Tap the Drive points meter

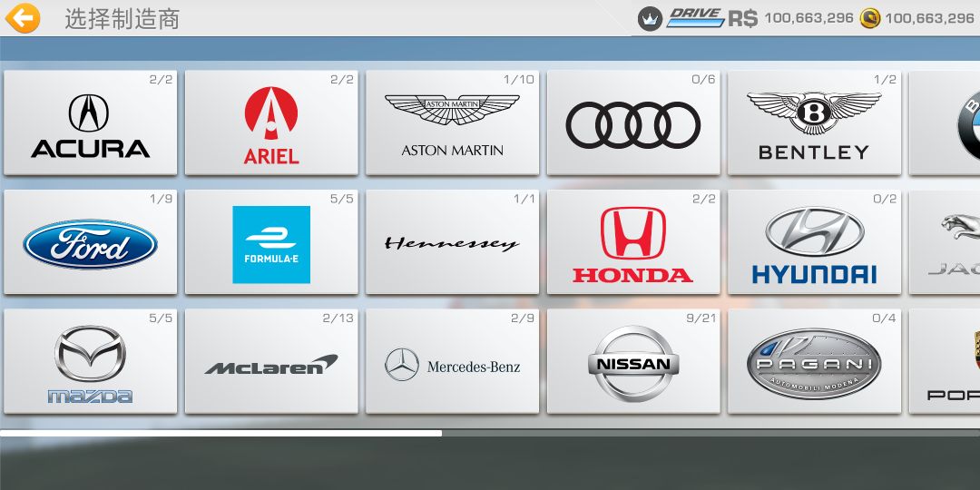pyautogui.click(x=694, y=18)
